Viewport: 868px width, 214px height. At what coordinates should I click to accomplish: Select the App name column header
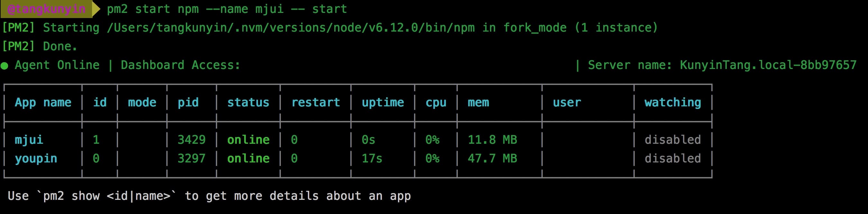(x=43, y=102)
